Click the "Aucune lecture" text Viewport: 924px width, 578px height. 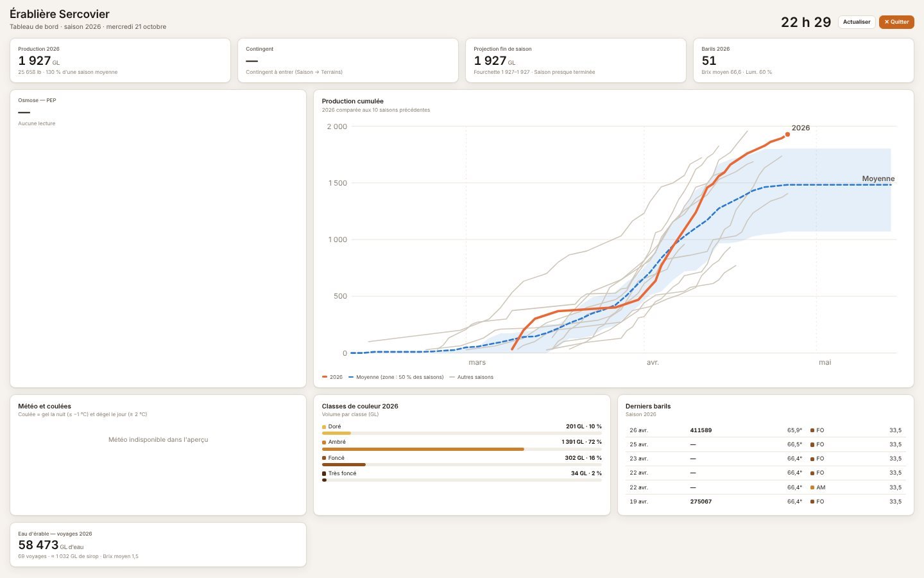click(37, 123)
